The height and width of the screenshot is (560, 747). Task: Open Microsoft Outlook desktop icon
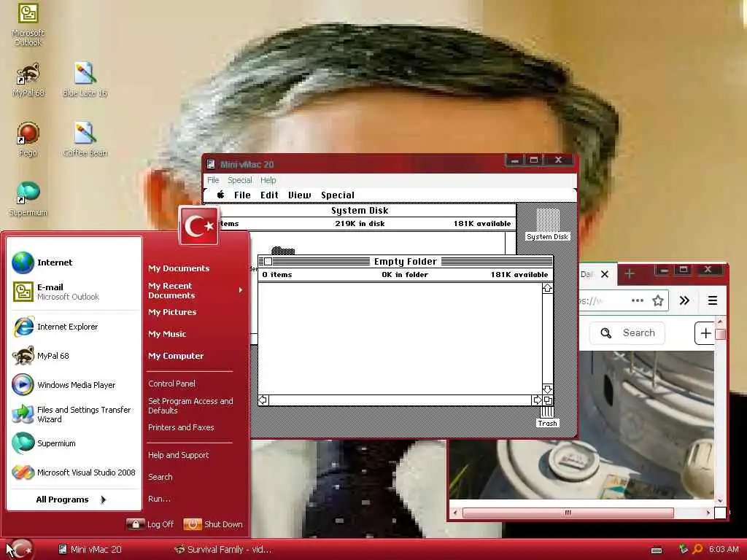coord(28,24)
